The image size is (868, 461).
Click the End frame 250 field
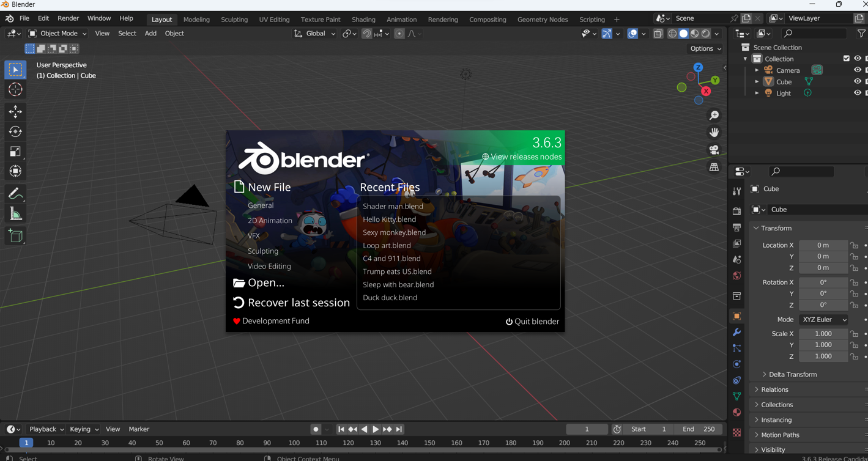coord(699,429)
